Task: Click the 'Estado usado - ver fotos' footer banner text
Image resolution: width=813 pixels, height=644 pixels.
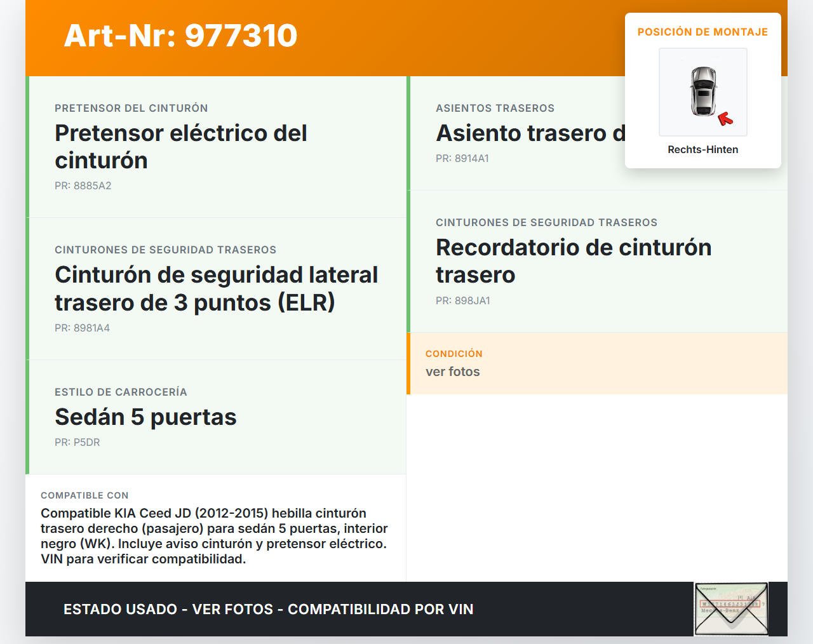Action: click(268, 610)
